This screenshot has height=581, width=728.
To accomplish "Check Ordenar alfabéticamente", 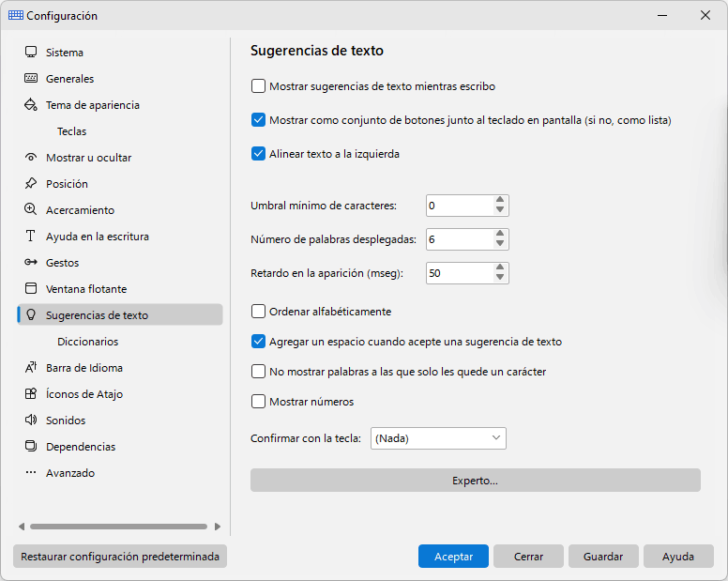I will pyautogui.click(x=258, y=312).
